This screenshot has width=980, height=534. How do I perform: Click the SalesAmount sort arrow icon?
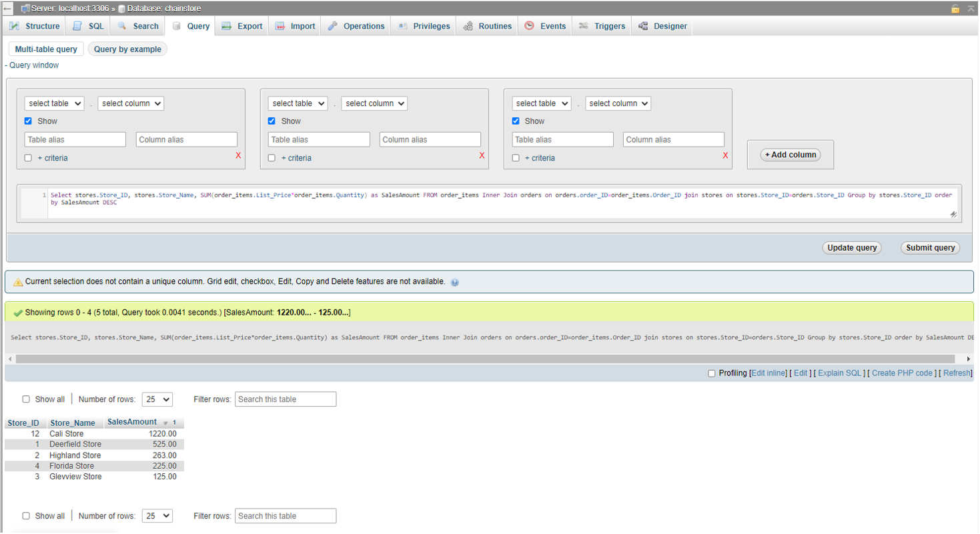click(x=165, y=423)
